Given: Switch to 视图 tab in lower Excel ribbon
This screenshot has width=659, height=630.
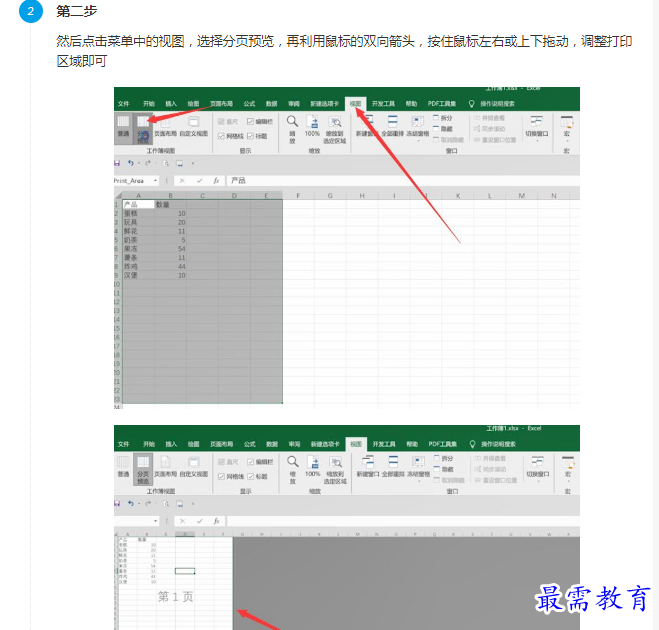Looking at the screenshot, I should tap(356, 444).
